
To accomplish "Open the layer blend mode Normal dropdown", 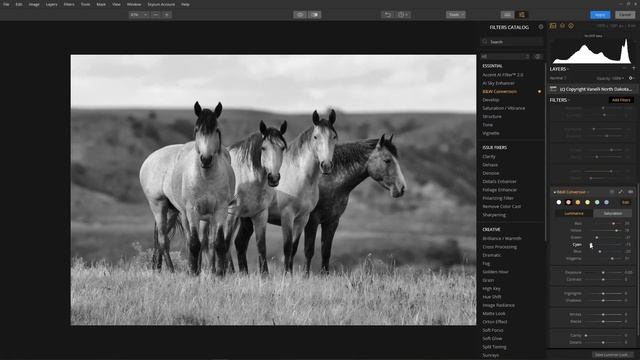I will [x=558, y=78].
